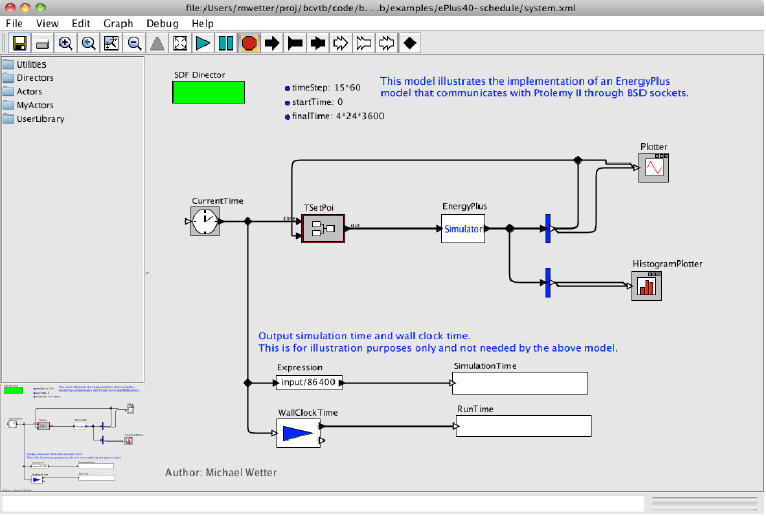
Task: Select the "Output simulation time" annotation text
Action: pos(438,342)
